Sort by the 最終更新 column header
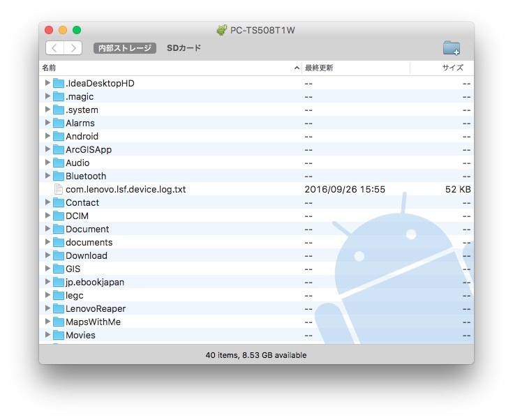The width and height of the screenshot is (513, 420). (x=356, y=68)
